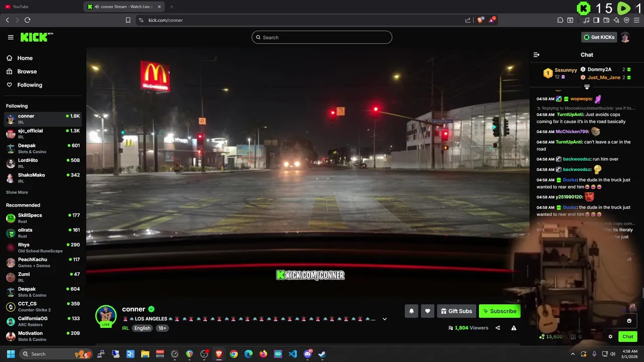This screenshot has height=362, width=644.
Task: Open CaliforniaOG ARC Raiders channel
Action: pyautogui.click(x=43, y=321)
